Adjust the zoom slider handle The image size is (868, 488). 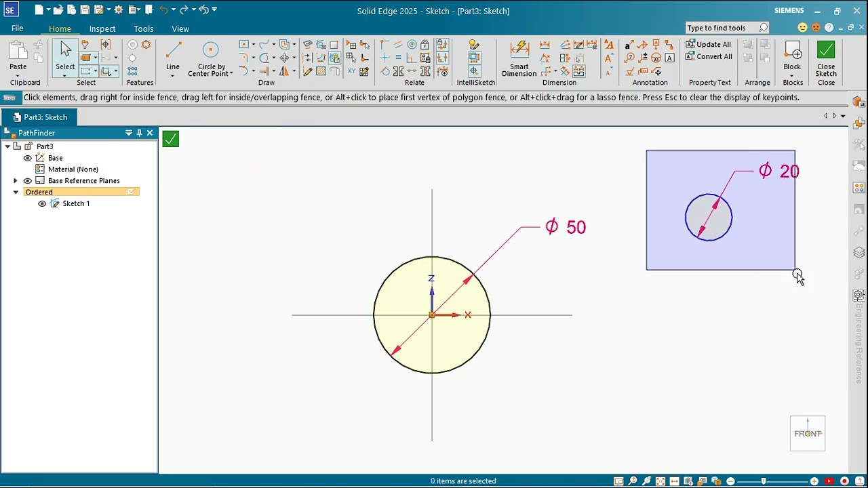(764, 481)
